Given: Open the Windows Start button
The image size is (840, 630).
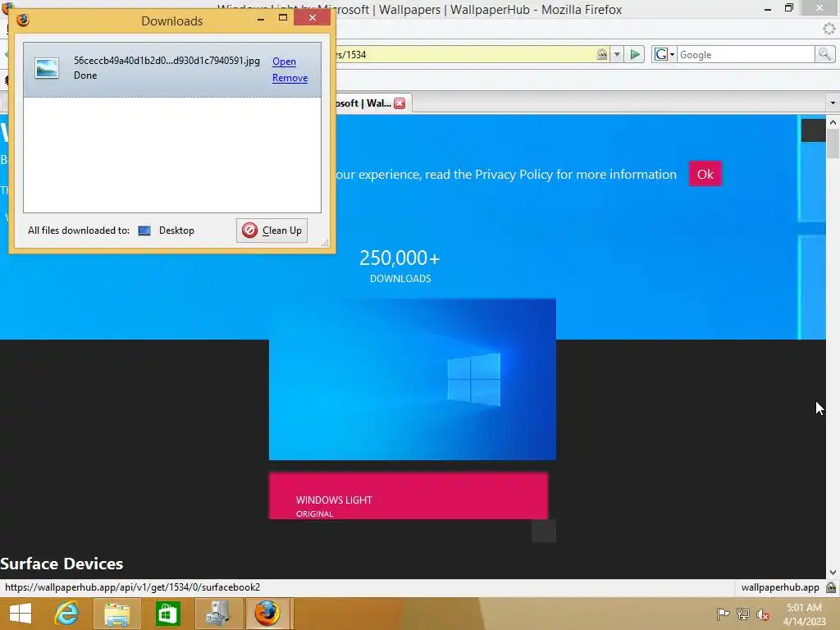Looking at the screenshot, I should [21, 614].
